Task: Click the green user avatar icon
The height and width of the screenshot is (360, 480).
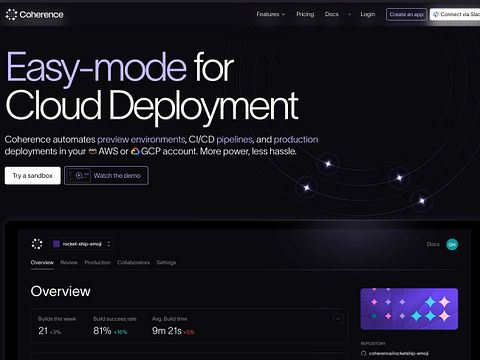Action: tap(452, 244)
